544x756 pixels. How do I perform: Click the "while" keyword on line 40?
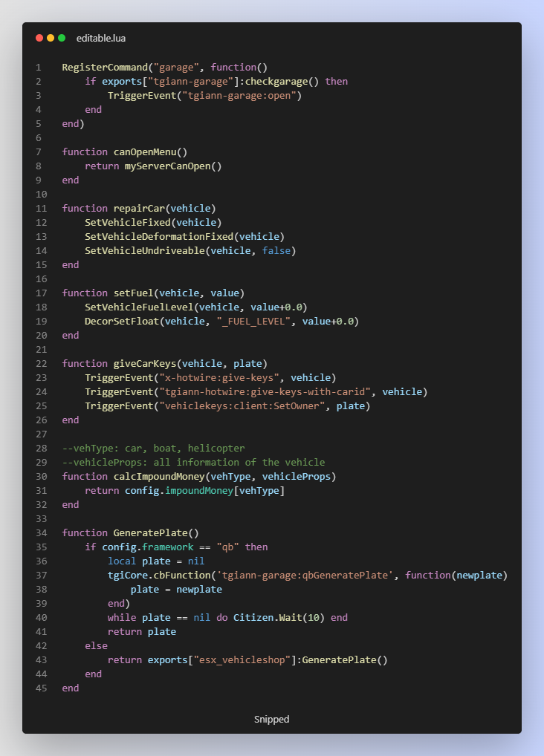[x=122, y=618]
